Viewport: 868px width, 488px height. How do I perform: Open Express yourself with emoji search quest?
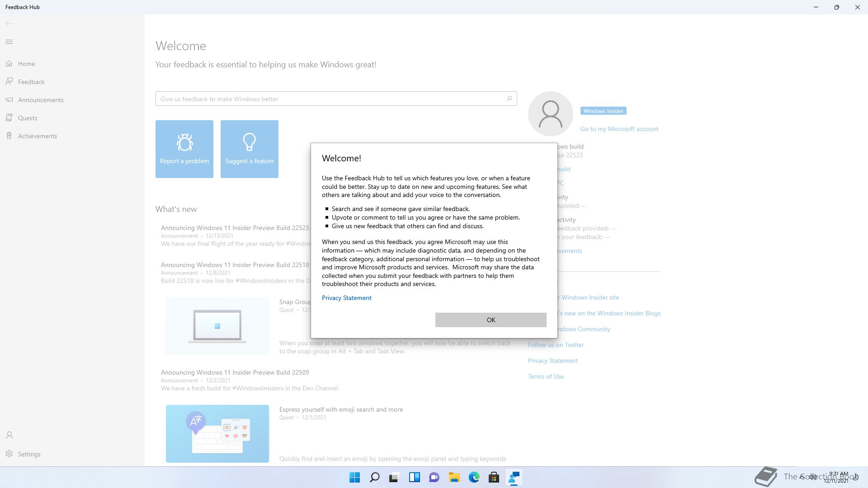341,409
